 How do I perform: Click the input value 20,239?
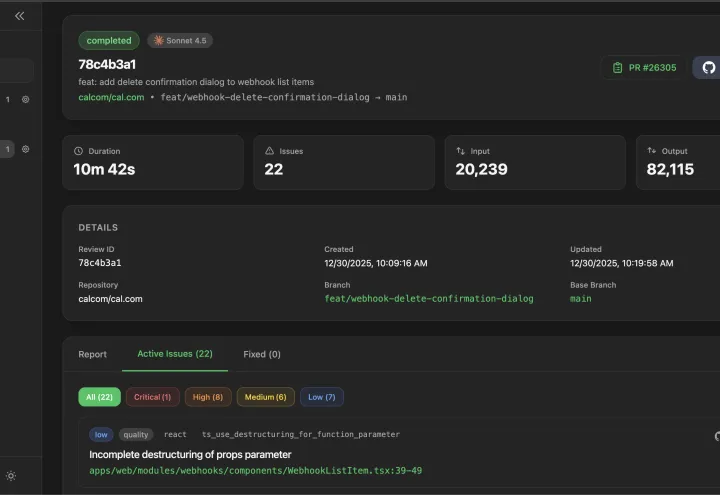click(481, 169)
